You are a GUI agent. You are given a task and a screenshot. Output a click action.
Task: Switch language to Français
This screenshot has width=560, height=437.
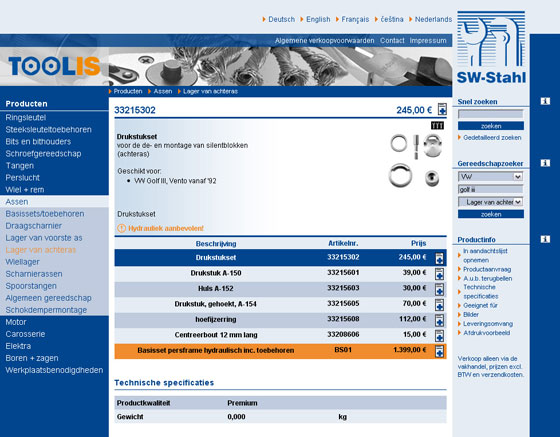[355, 19]
